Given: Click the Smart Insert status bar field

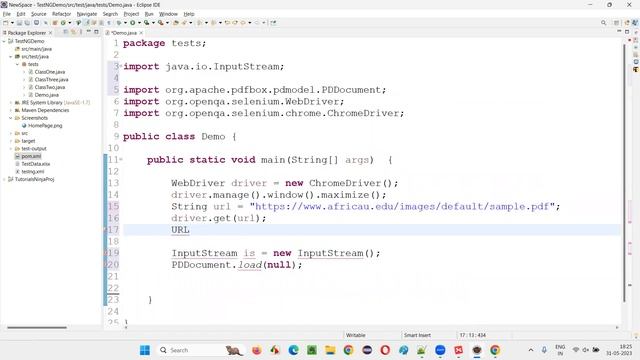Looking at the screenshot, I should pyautogui.click(x=417, y=335).
